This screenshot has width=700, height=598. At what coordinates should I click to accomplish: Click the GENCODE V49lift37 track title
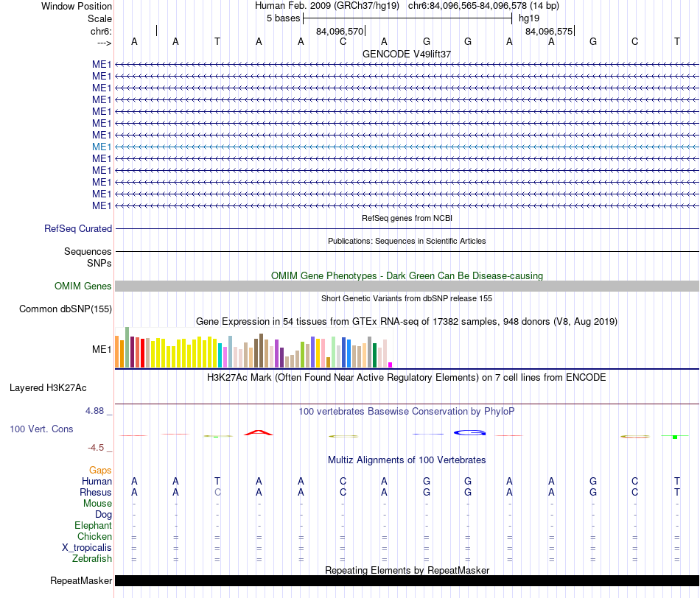[x=407, y=54]
